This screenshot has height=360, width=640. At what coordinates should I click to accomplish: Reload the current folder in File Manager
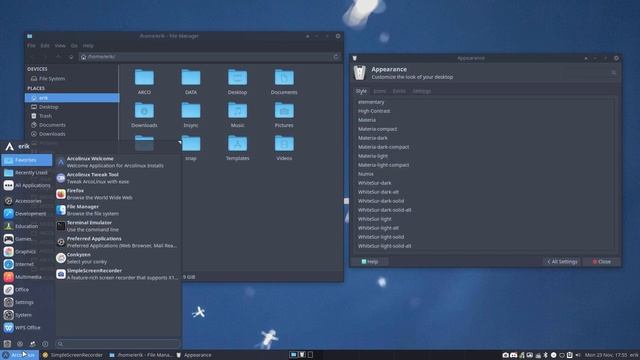click(336, 57)
